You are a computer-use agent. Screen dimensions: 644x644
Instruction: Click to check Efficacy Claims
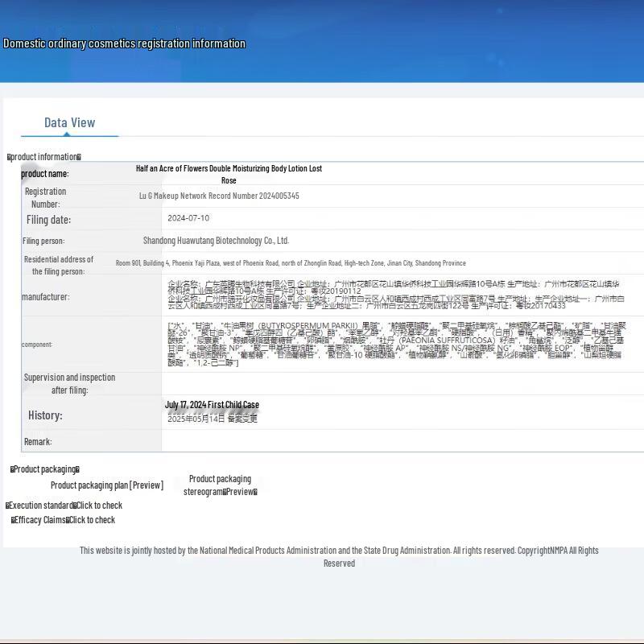(x=92, y=520)
